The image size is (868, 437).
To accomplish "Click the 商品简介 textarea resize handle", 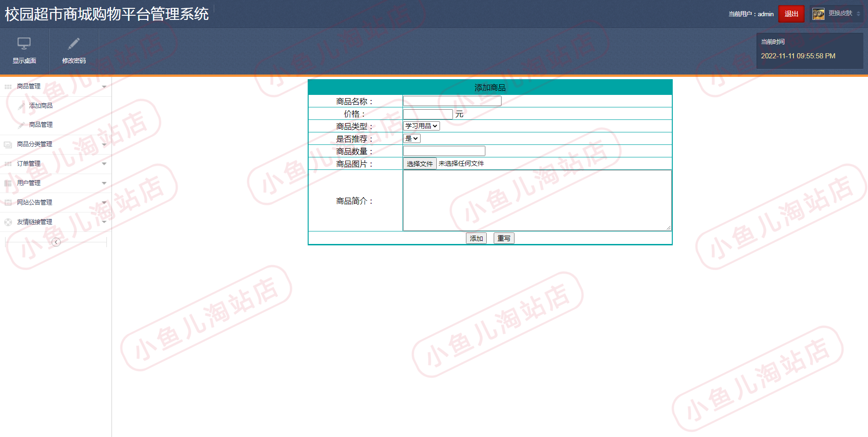I will pyautogui.click(x=669, y=227).
